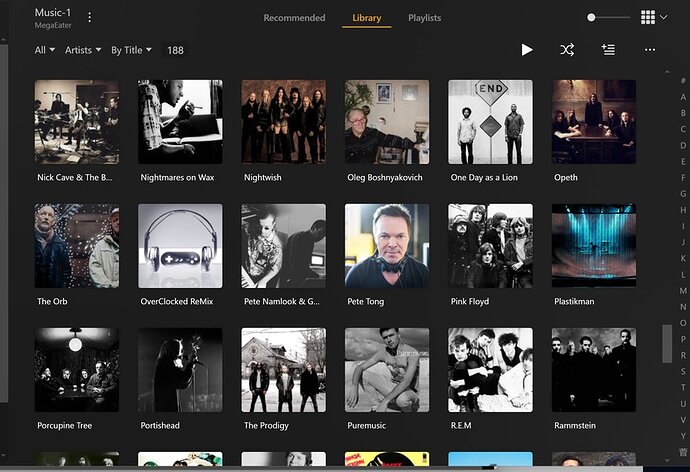Open the Nick Cave & The B... artist thumbnail
Viewport: 690px width, 472px height.
point(77,122)
